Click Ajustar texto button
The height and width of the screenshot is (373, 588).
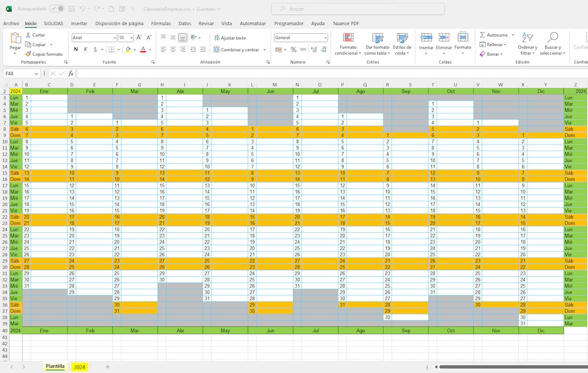tap(230, 38)
